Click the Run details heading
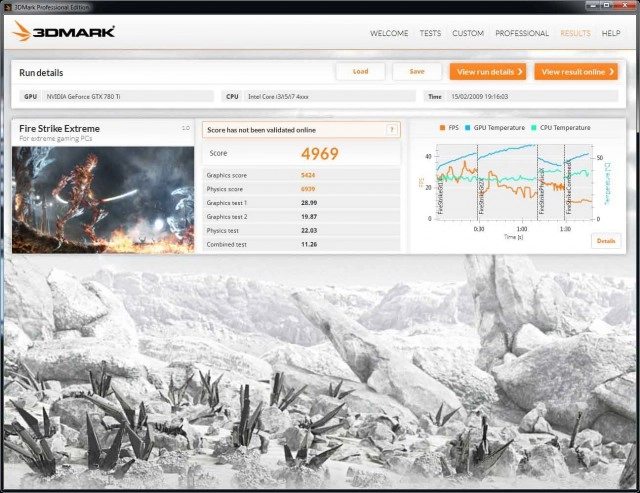The height and width of the screenshot is (493, 640). click(41, 73)
